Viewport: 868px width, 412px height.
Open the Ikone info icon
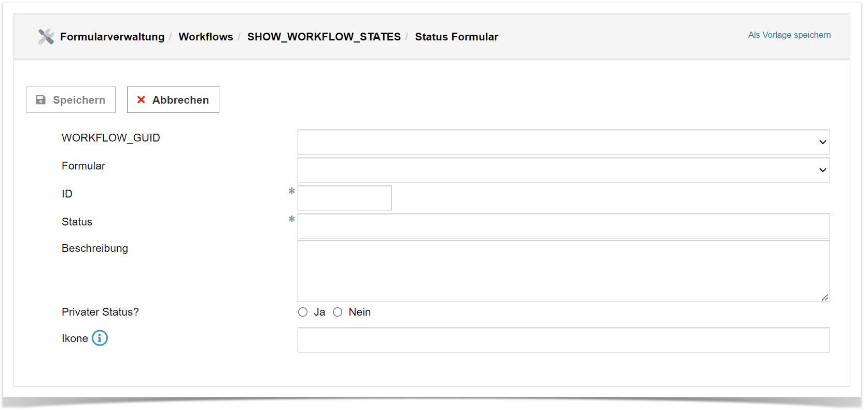click(100, 338)
